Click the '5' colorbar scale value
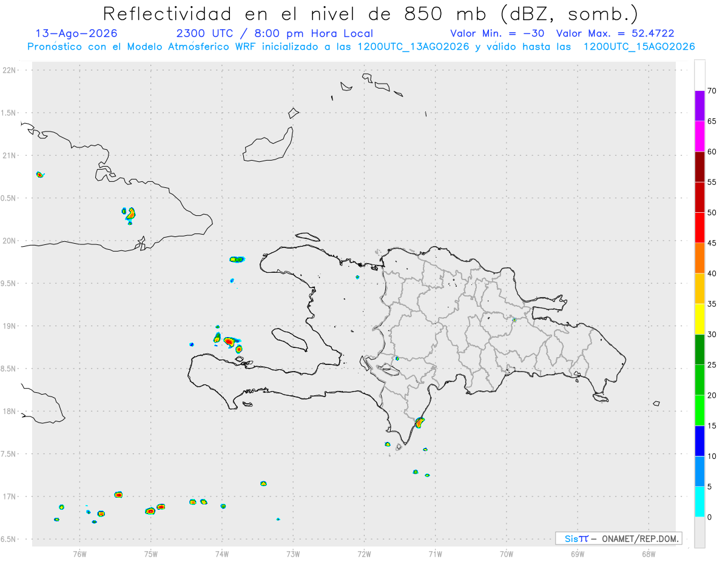The width and height of the screenshot is (728, 562). click(x=710, y=487)
